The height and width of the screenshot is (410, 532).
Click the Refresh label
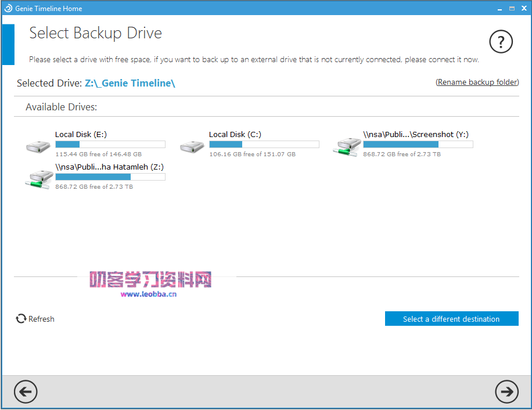click(41, 319)
